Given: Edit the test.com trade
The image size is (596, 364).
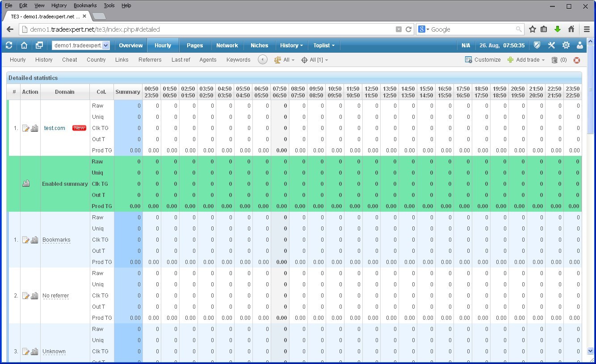Looking at the screenshot, I should [x=26, y=128].
